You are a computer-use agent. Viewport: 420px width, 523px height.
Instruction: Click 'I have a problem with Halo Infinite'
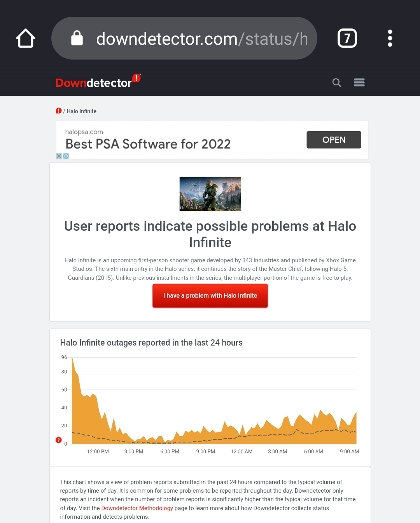(210, 296)
